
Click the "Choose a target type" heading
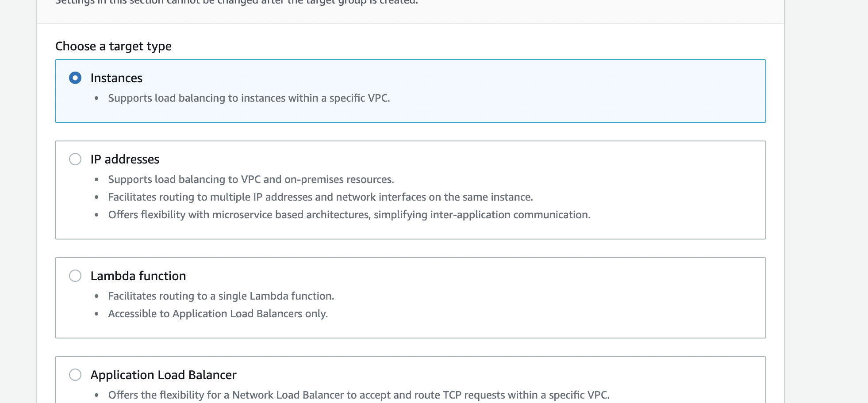pos(113,46)
